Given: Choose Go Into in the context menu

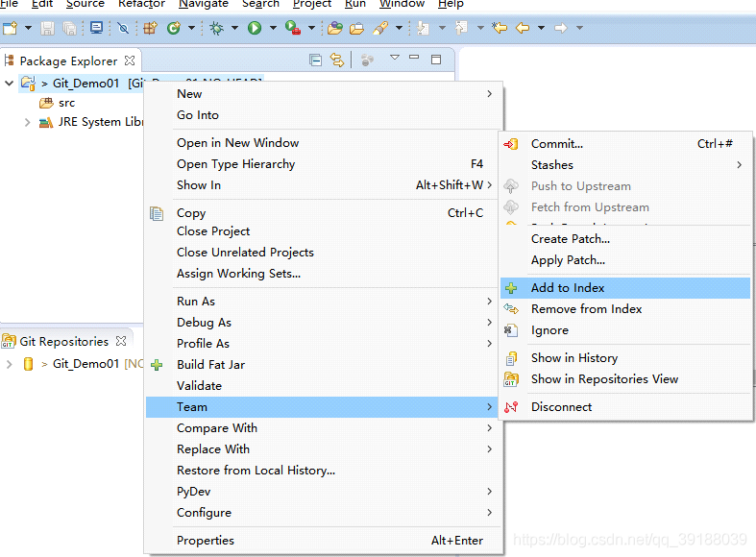Looking at the screenshot, I should (324, 115).
